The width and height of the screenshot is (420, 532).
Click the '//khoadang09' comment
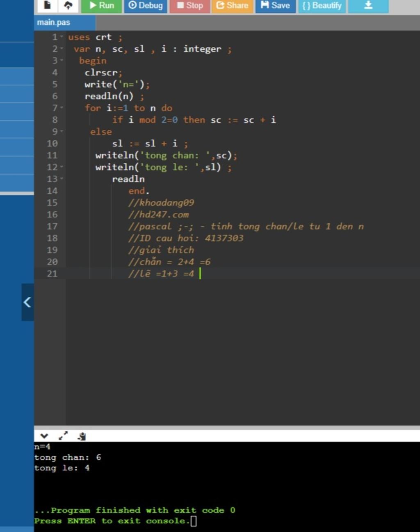point(161,203)
